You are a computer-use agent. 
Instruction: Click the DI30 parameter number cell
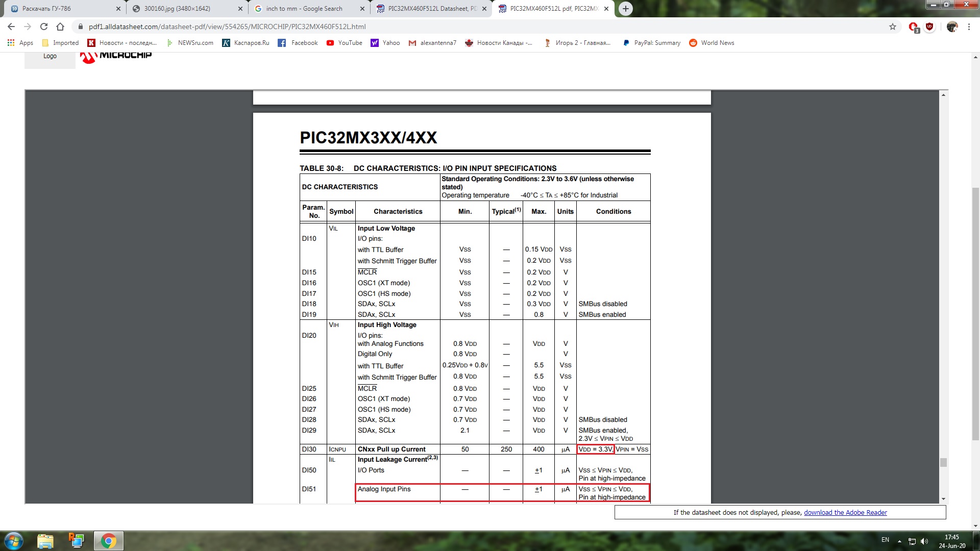(309, 449)
